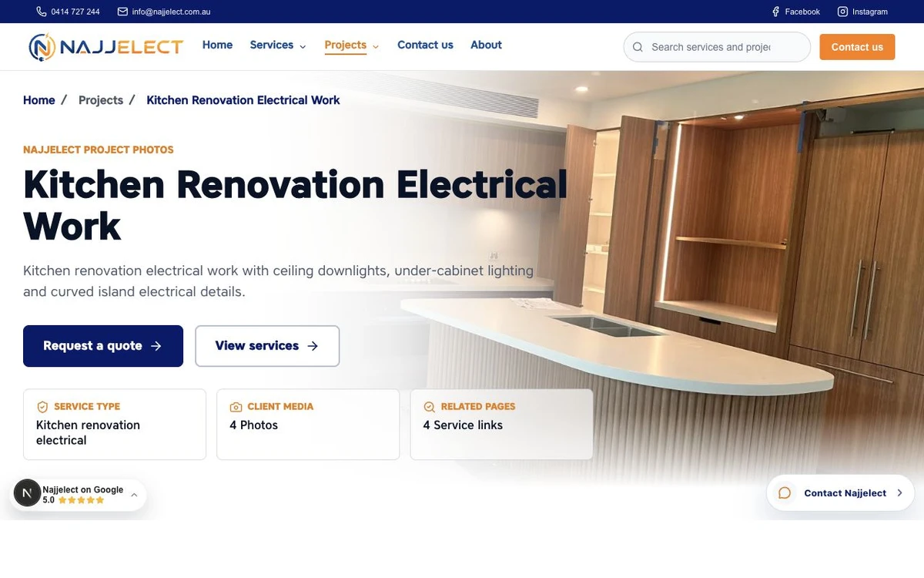Open the Services menu item
Image resolution: width=924 pixels, height=578 pixels.
[272, 45]
